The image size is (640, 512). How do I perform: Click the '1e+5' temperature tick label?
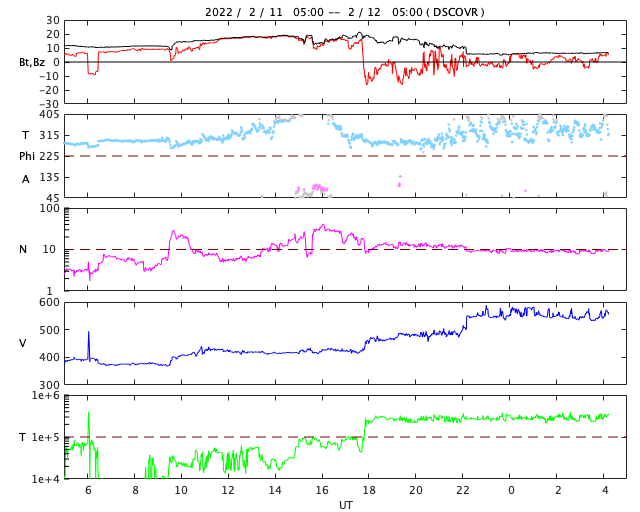[46, 437]
